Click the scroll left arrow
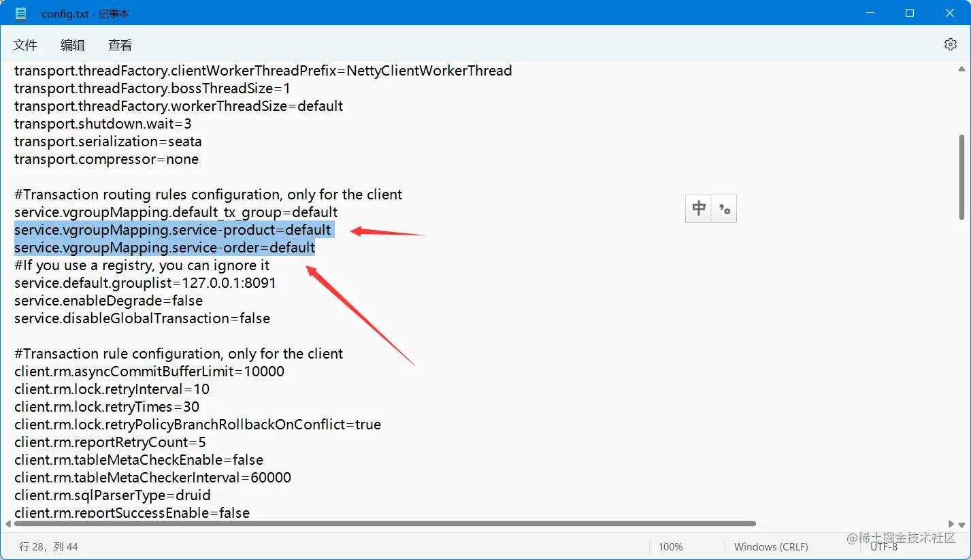Viewport: 971px width, 560px height. [7, 524]
